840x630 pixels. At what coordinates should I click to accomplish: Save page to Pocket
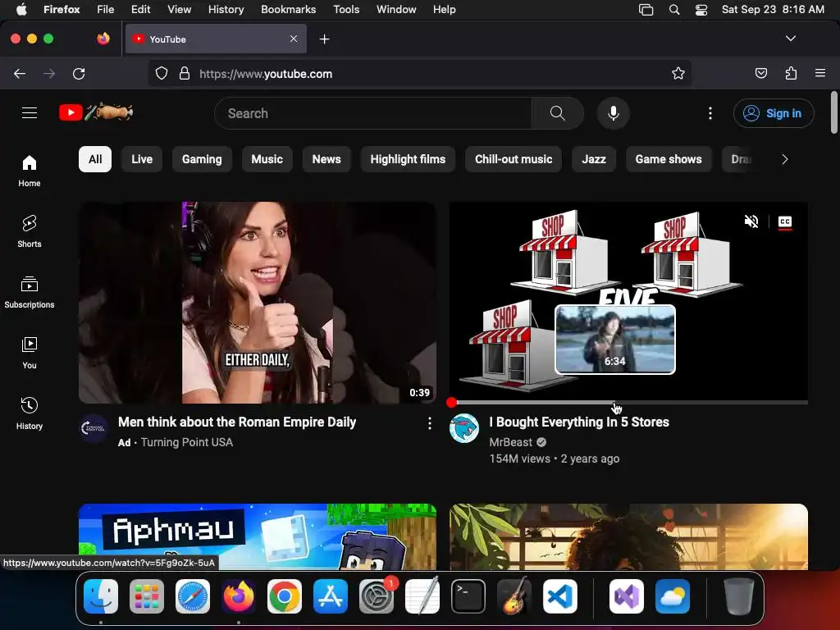(x=760, y=73)
